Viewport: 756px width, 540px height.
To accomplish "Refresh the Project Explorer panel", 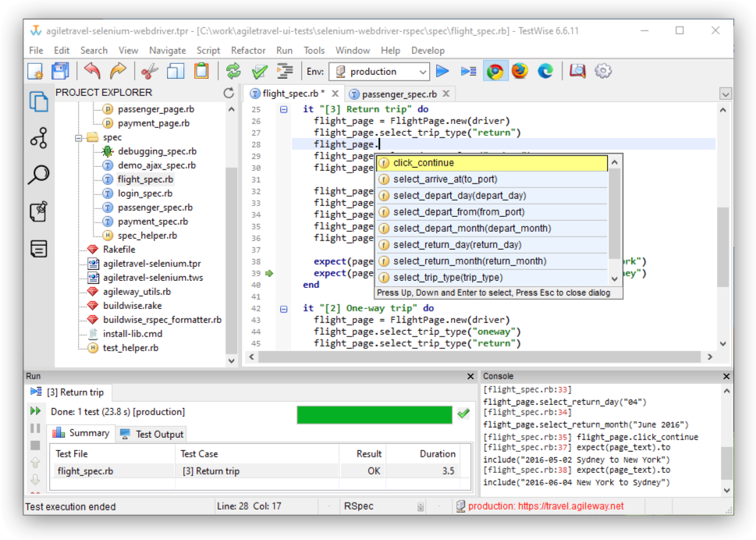I will [229, 93].
